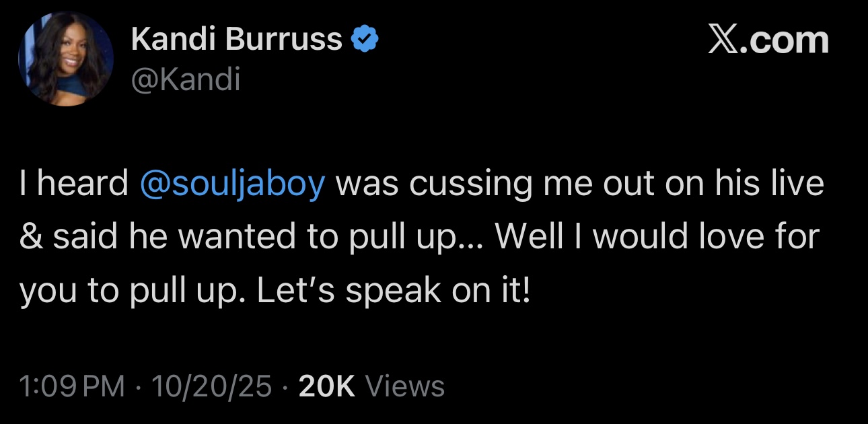
Task: Click the 1:09 PM timestamp
Action: (x=72, y=386)
